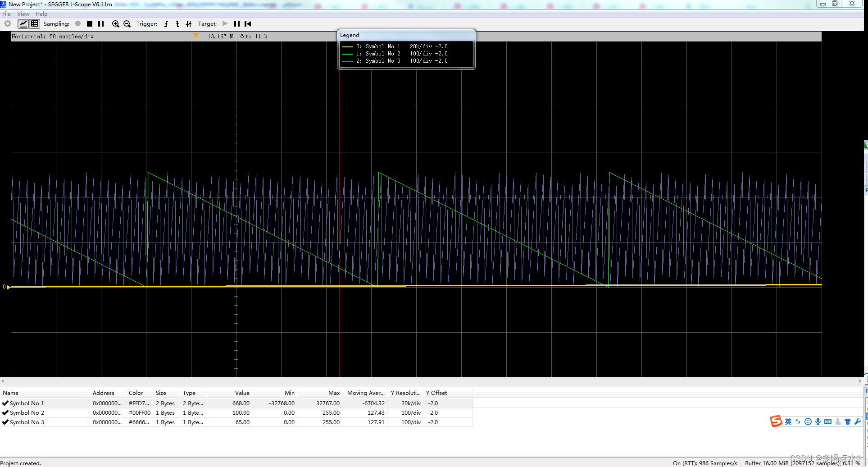868x467 pixels.
Task: Open the settings gear in toolbar
Action: pos(8,24)
